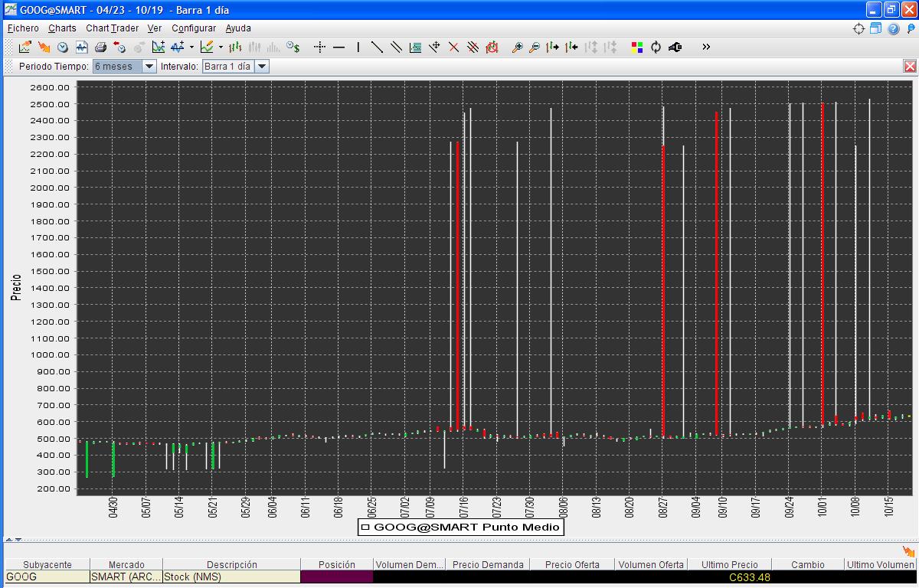This screenshot has width=919, height=588.
Task: Click the refresh chart arrows icon
Action: pos(656,47)
